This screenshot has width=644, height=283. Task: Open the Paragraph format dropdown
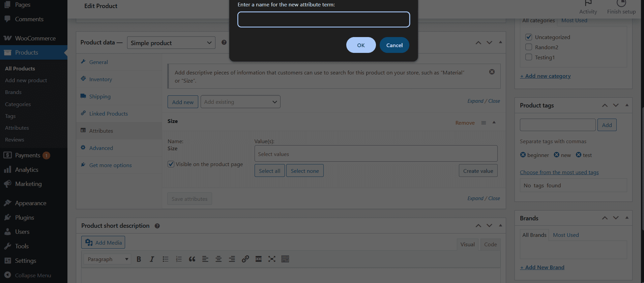click(107, 259)
